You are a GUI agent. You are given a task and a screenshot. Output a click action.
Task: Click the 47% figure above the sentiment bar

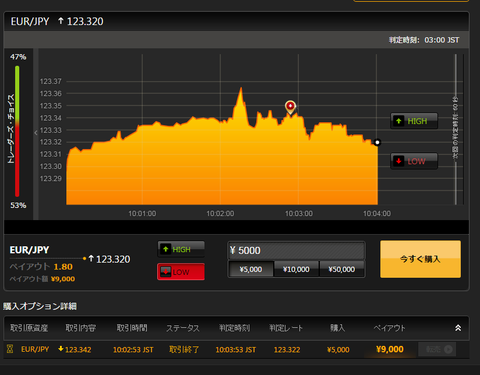(18, 57)
